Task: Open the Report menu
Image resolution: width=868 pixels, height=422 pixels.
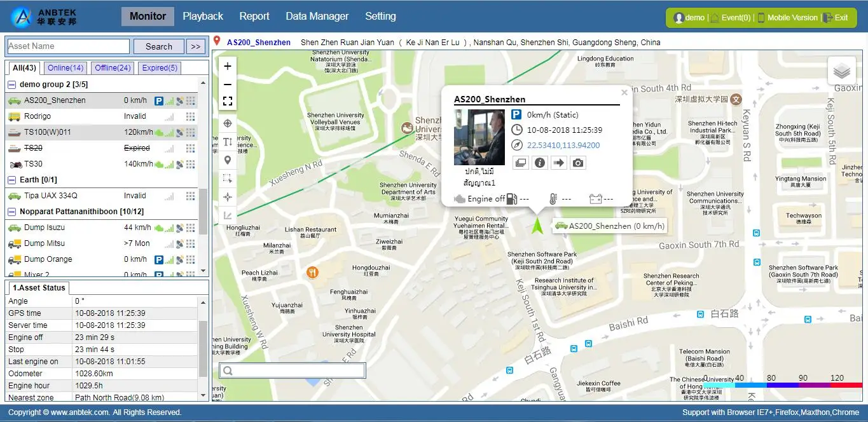Action: pyautogui.click(x=254, y=17)
